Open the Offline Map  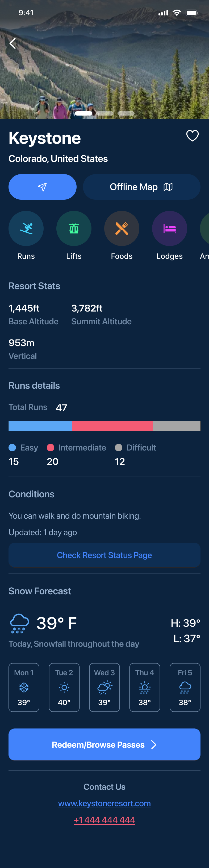pyautogui.click(x=141, y=187)
